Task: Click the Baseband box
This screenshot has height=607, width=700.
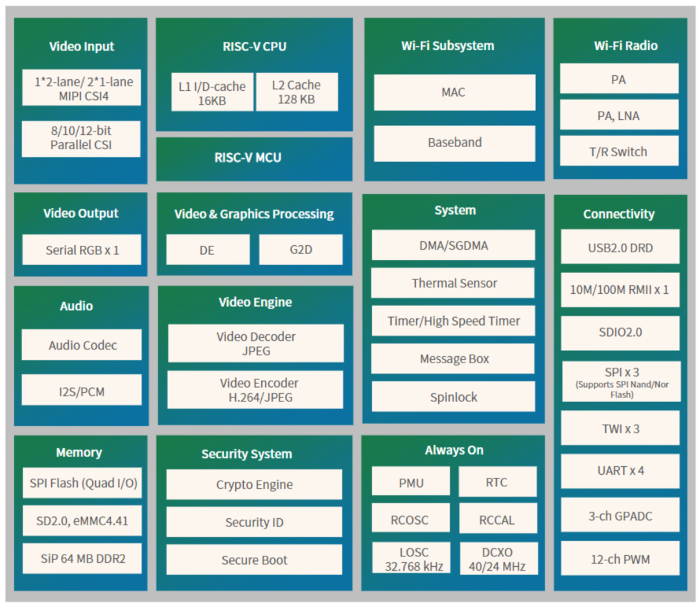Action: pyautogui.click(x=454, y=143)
